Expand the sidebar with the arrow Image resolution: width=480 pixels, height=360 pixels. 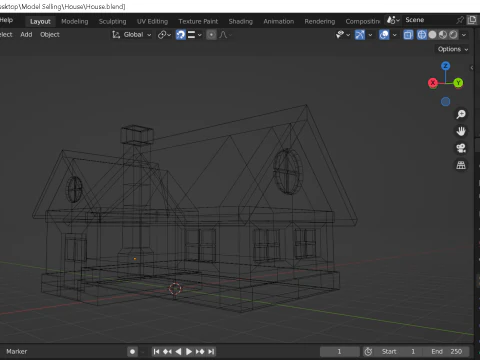pos(472,68)
